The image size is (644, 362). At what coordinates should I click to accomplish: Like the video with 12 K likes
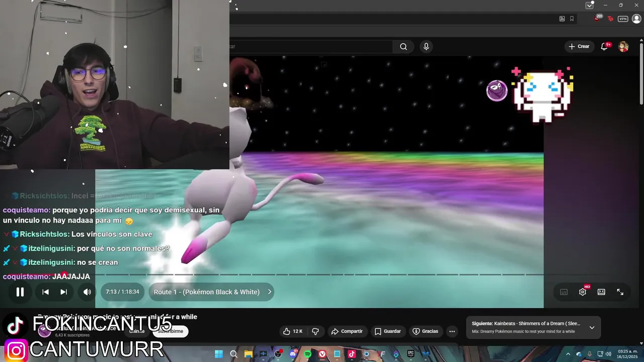[x=292, y=331]
